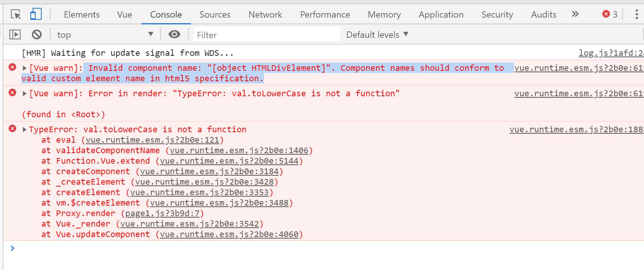Toggle the device toolbar icon
The height and width of the screenshot is (270, 644).
click(x=36, y=15)
